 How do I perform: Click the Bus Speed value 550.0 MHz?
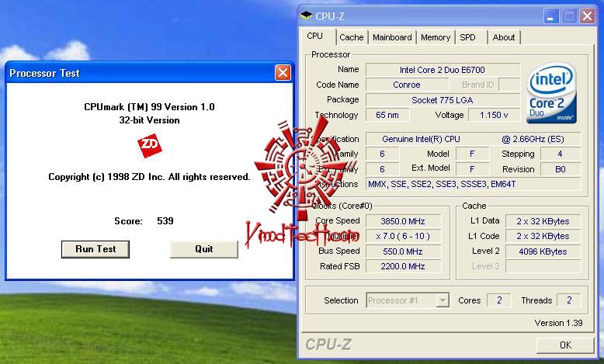pyautogui.click(x=403, y=251)
